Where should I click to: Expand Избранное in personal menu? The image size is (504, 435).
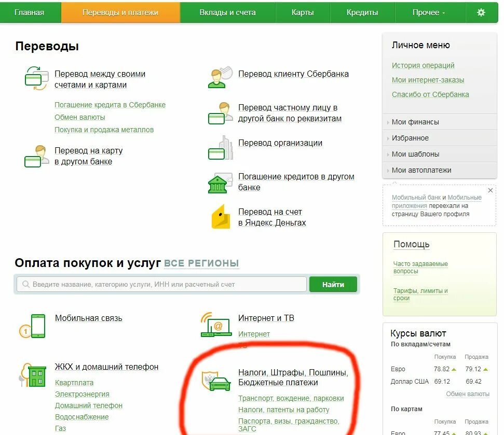point(440,138)
